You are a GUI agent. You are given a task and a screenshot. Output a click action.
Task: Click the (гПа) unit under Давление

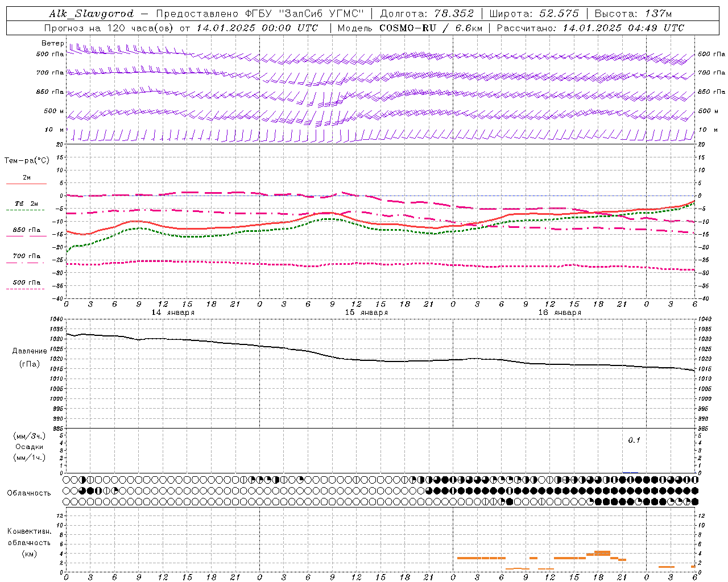[30, 364]
